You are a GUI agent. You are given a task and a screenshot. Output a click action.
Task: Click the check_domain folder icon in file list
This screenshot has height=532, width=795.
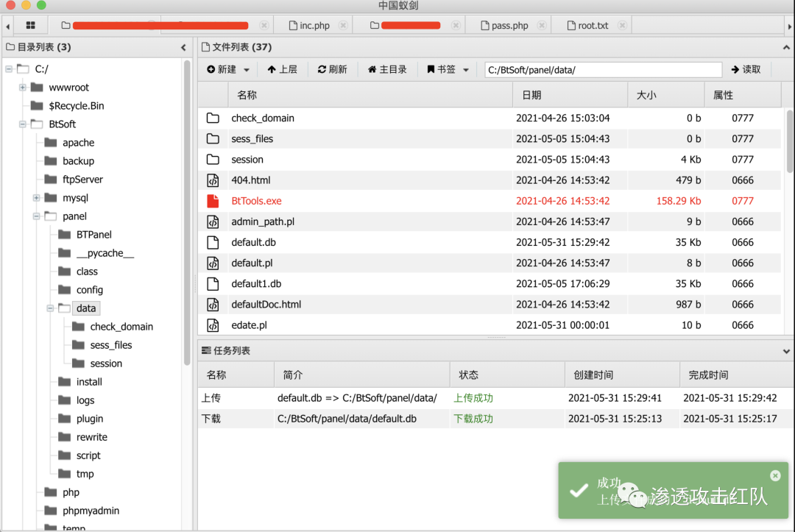[x=213, y=118]
